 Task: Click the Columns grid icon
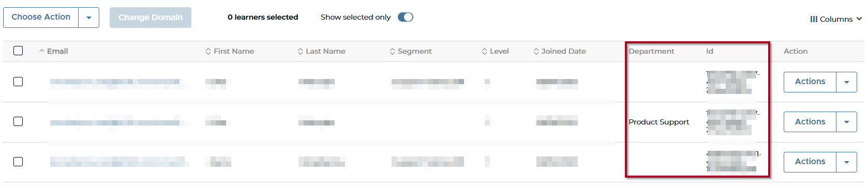[x=814, y=19]
